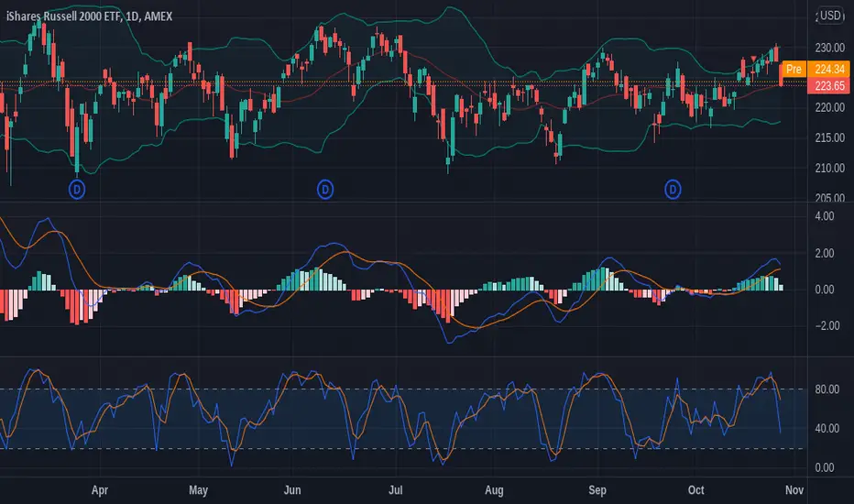Click the red 223.65 last price tag
Screen dimensions: 854x504
829,85
